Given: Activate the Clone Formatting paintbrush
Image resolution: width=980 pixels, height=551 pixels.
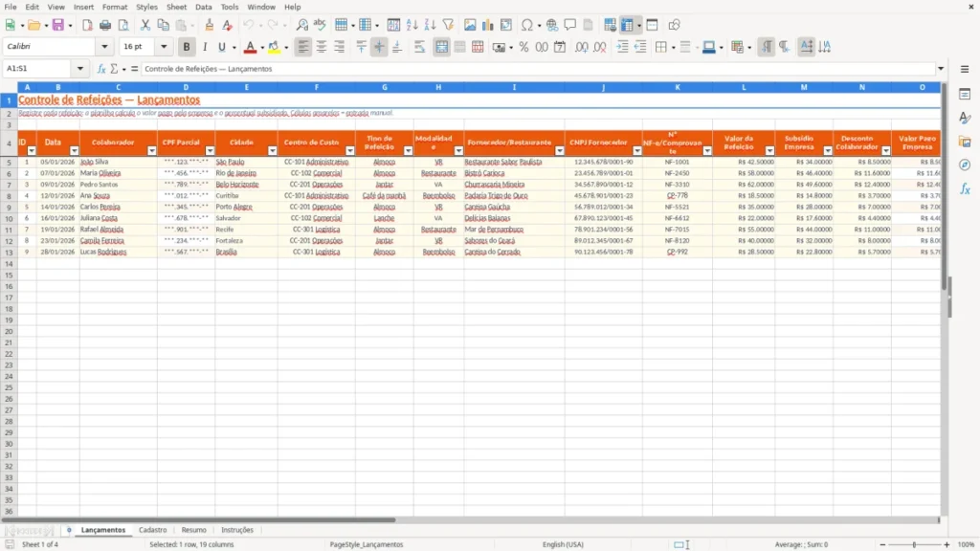Looking at the screenshot, I should (x=210, y=25).
